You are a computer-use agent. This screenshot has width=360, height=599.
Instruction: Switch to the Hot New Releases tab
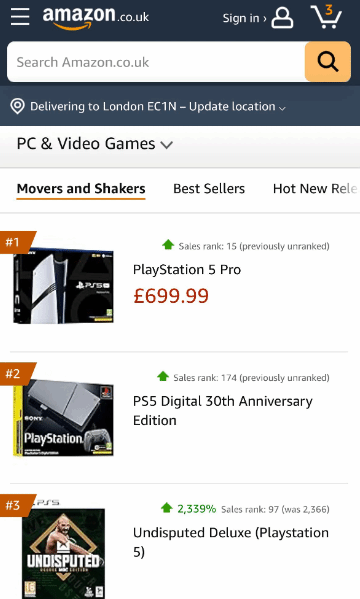pos(316,189)
